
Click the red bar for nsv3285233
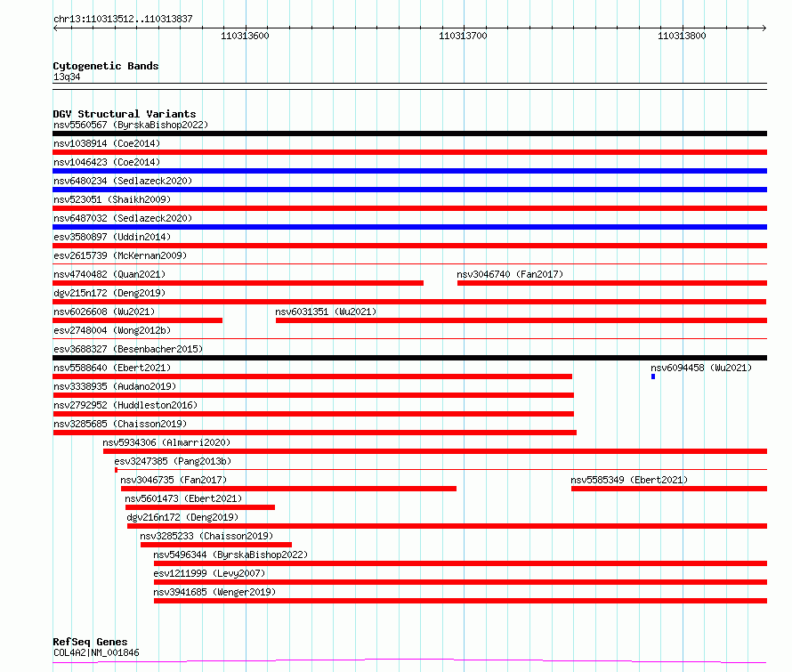(216, 545)
